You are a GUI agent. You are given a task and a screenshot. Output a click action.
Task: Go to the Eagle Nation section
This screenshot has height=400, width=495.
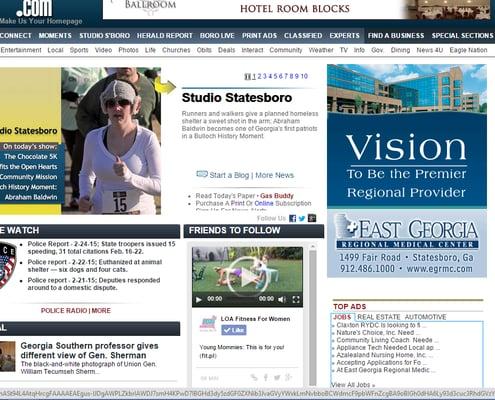coord(468,50)
